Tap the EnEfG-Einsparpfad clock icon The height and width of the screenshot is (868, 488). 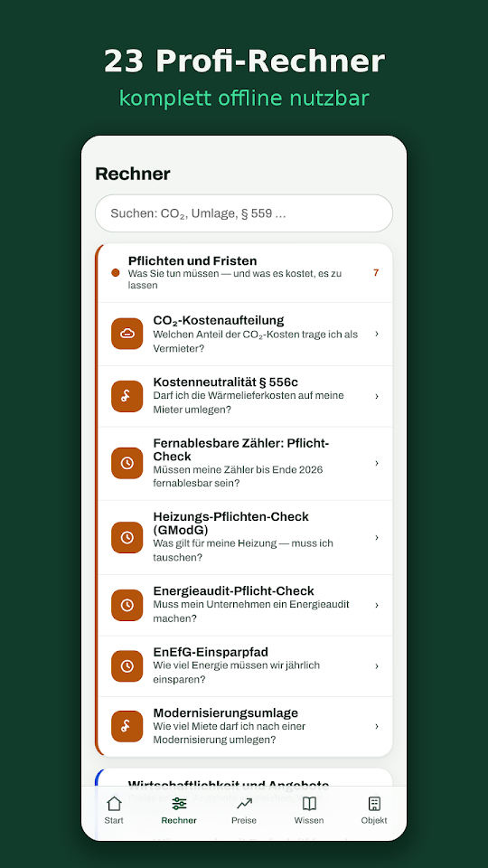click(x=127, y=666)
